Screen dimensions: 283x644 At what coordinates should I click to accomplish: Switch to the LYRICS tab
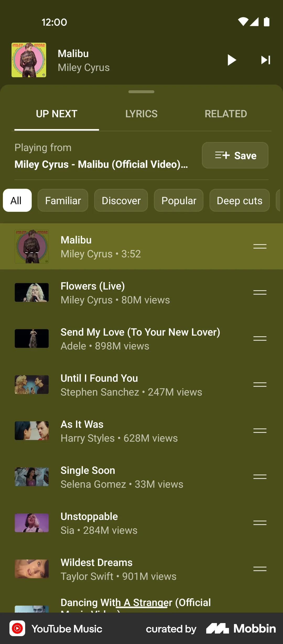pos(141,114)
